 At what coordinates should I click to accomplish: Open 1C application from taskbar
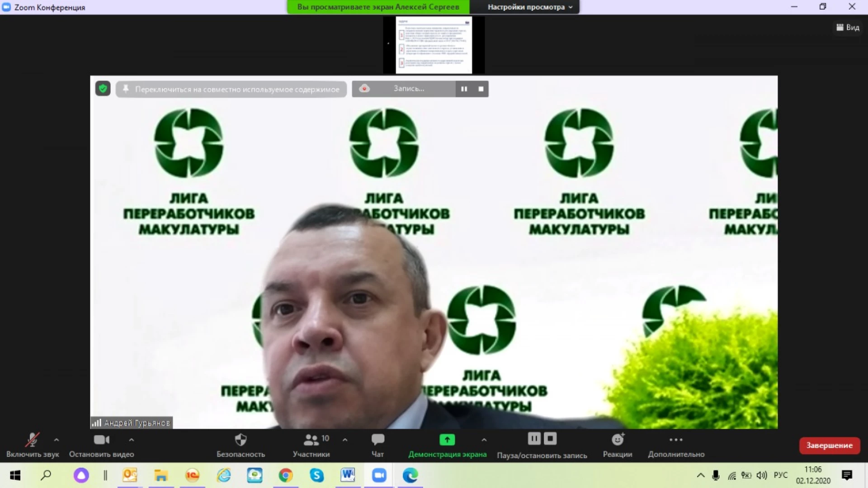(192, 475)
